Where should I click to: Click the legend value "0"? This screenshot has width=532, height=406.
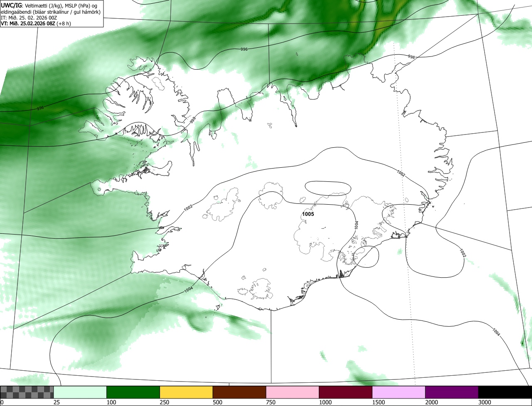(2, 402)
